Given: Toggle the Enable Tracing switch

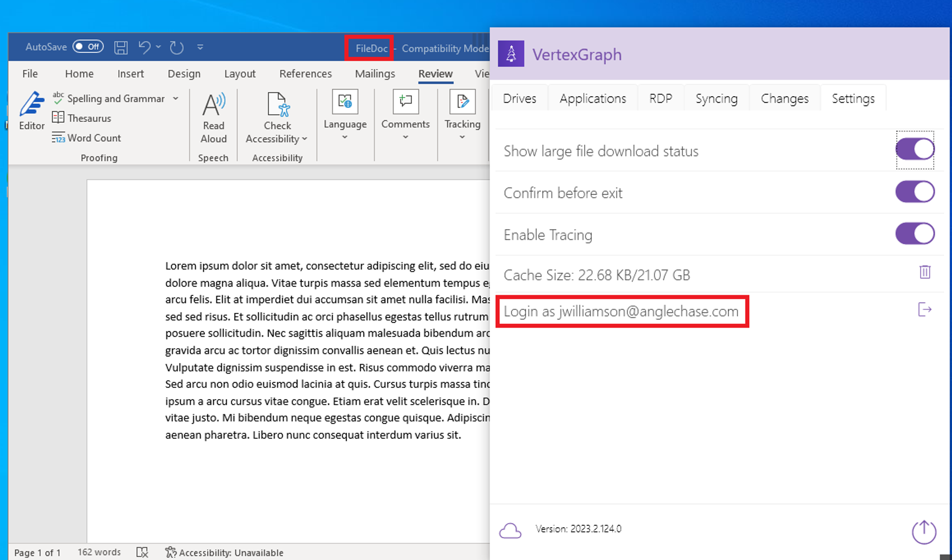Looking at the screenshot, I should pos(915,234).
